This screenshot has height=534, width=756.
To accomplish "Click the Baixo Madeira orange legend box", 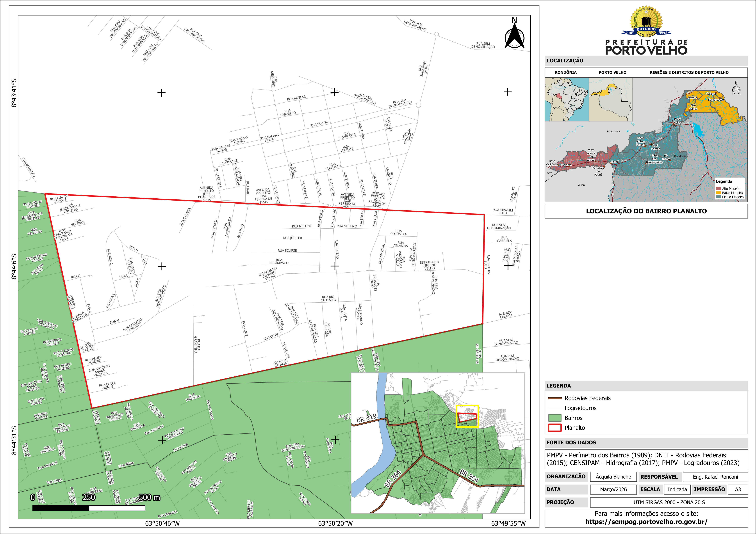I will click(718, 193).
